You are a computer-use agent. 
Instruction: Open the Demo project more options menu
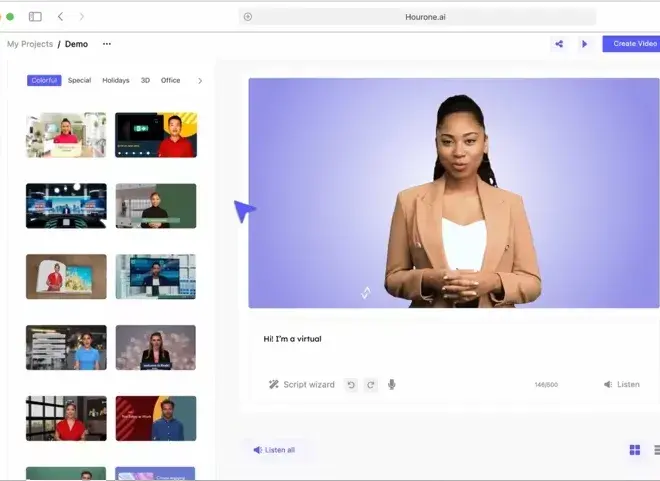click(x=107, y=44)
